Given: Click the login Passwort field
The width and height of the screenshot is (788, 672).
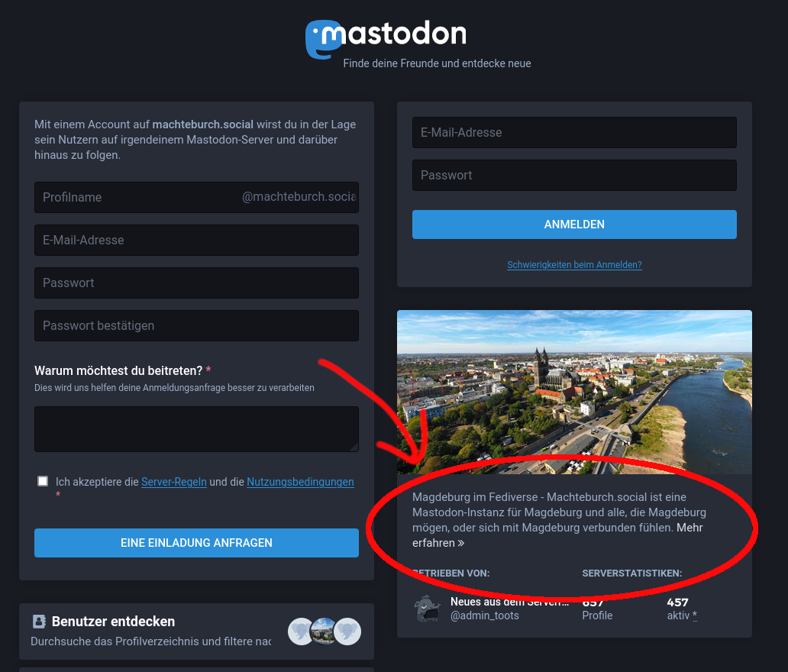Looking at the screenshot, I should pyautogui.click(x=574, y=176).
